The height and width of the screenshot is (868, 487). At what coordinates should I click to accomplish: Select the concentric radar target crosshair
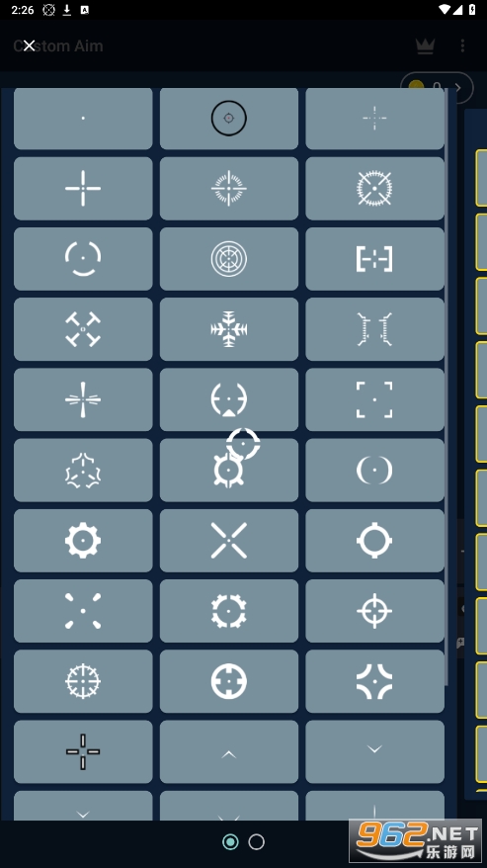coord(228,259)
